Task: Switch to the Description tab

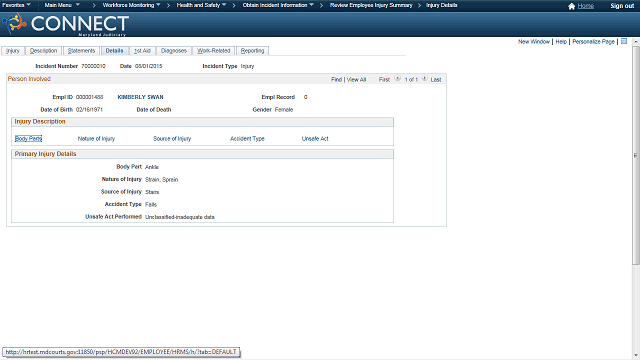Action: (43, 51)
